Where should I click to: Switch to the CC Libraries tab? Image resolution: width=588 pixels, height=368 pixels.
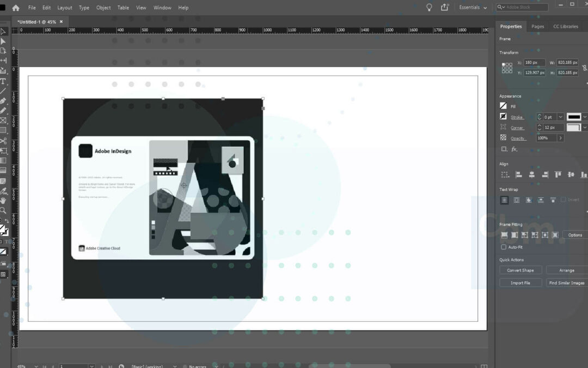click(566, 26)
